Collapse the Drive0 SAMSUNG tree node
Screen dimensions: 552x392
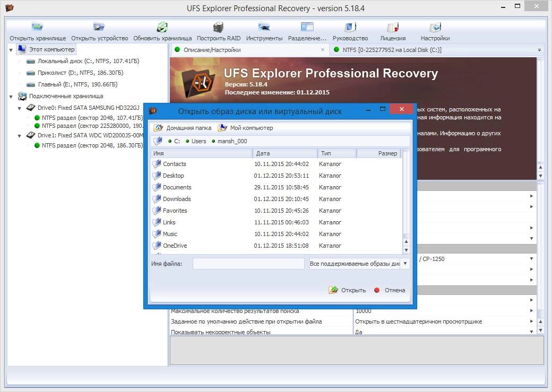tap(20, 108)
